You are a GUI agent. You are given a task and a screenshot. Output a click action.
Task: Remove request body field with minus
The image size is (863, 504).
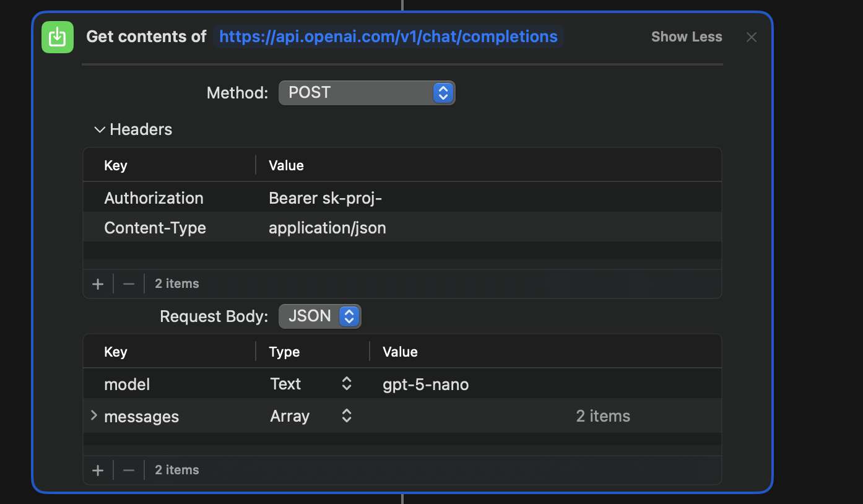[129, 470]
